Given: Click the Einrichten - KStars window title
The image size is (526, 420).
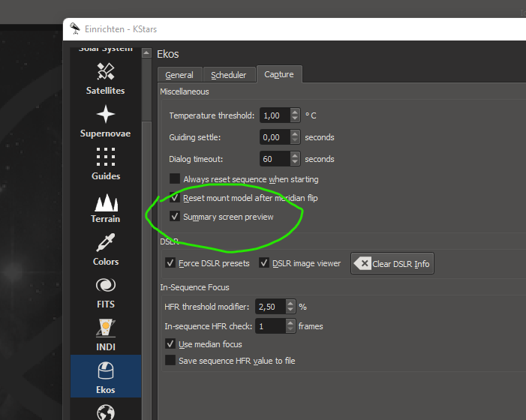Looking at the screenshot, I should [x=121, y=29].
